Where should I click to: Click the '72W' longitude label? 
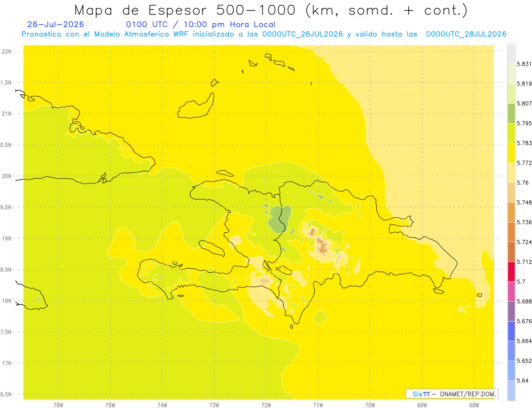(266, 405)
